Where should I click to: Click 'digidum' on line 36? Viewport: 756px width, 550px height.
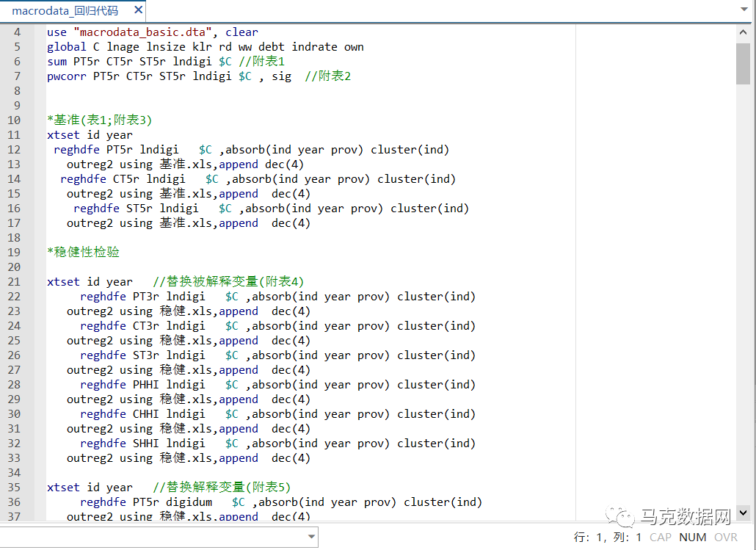click(x=189, y=502)
